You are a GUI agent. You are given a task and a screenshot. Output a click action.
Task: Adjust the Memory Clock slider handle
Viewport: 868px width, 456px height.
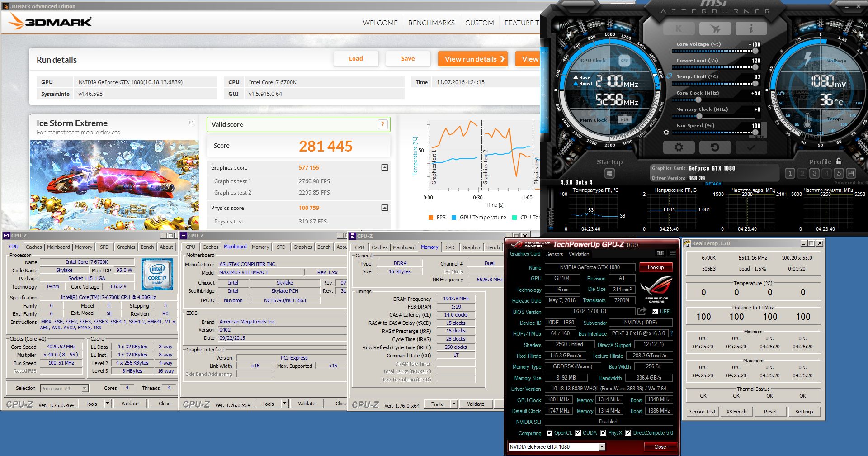(x=699, y=116)
